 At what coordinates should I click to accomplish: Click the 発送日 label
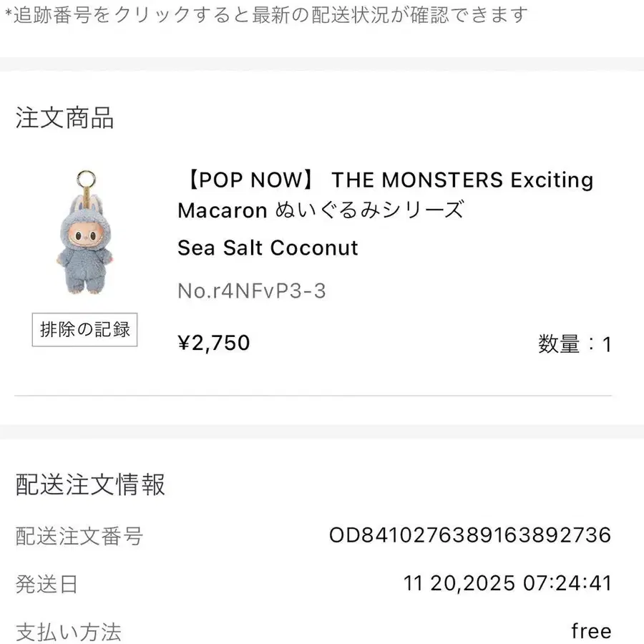tap(47, 584)
